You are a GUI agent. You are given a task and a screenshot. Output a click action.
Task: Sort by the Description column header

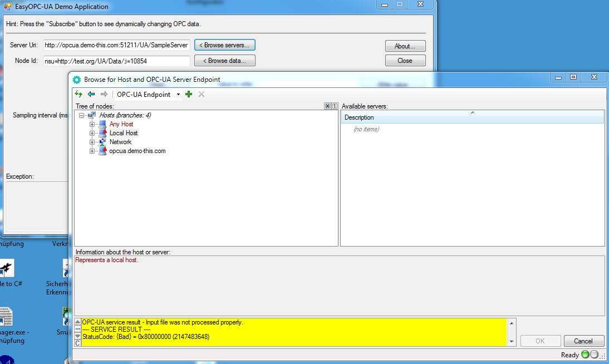(x=472, y=117)
